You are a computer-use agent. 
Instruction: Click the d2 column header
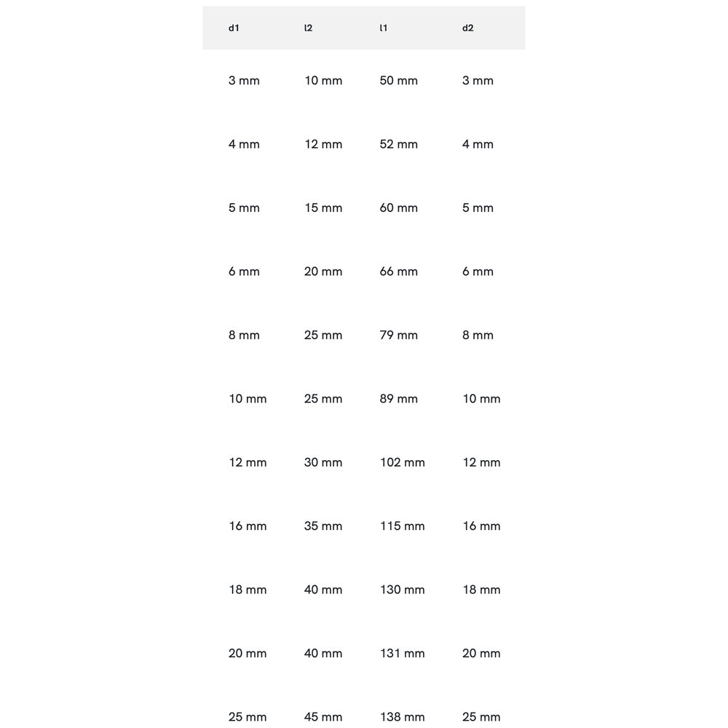[x=468, y=28]
